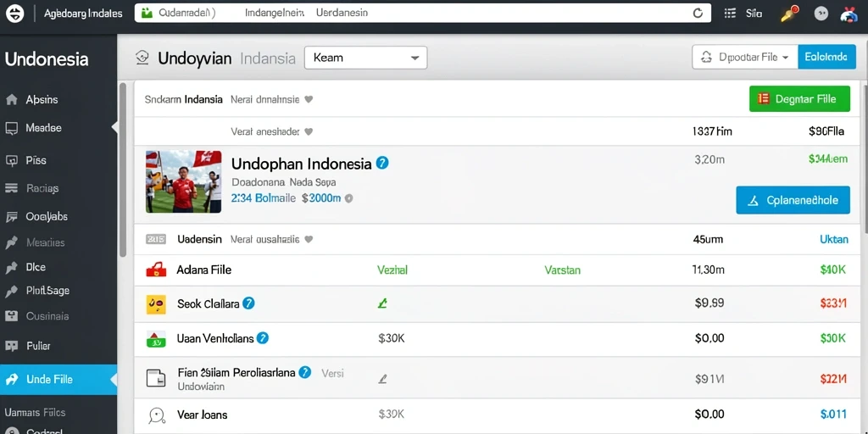Click the browser address bar

point(423,14)
